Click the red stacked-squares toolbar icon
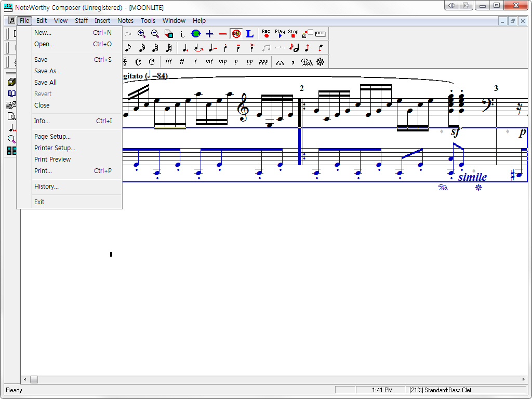This screenshot has width=532, height=399. [169, 34]
